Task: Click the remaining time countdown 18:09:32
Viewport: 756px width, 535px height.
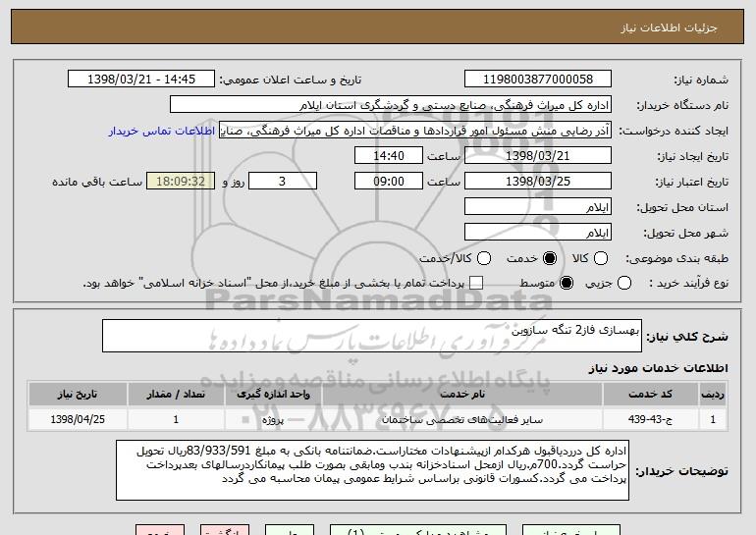Action: tap(181, 182)
